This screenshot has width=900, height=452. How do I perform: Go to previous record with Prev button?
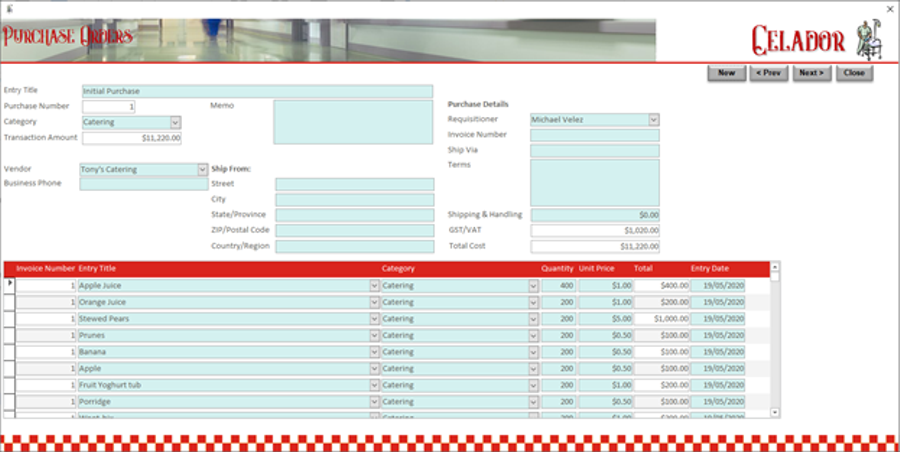pyautogui.click(x=769, y=73)
